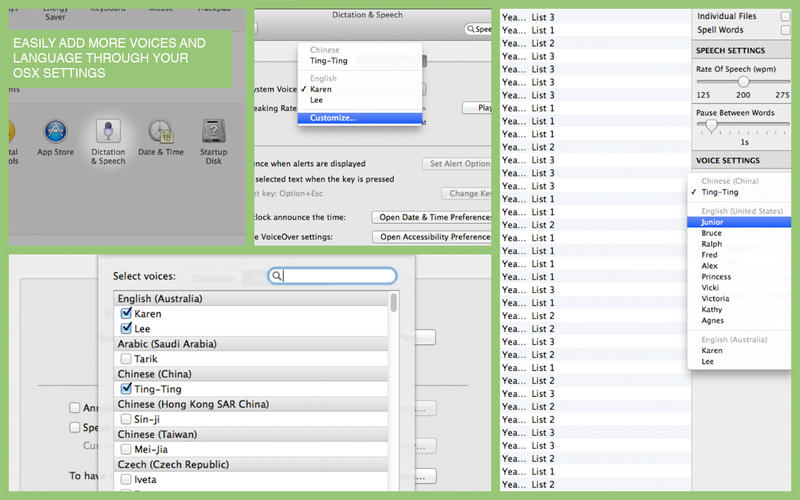The height and width of the screenshot is (500, 800).
Task: Enable the Tarik voice checkbox
Action: (x=126, y=359)
